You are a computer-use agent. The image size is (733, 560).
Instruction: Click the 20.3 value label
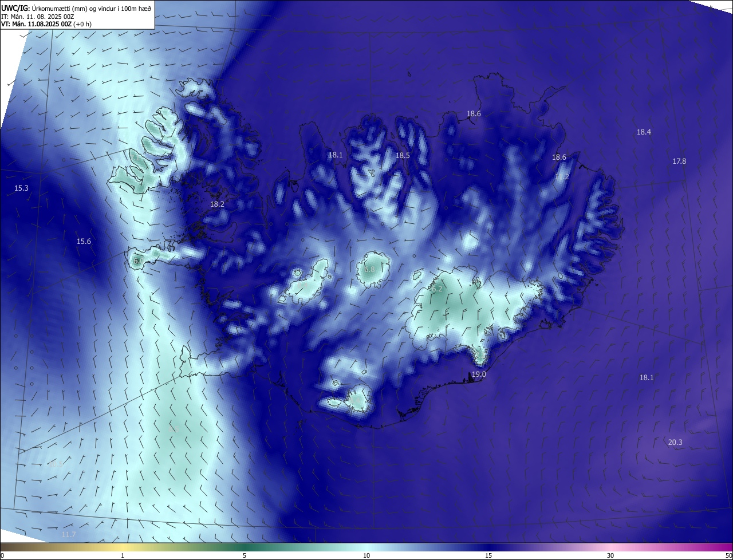[x=675, y=443]
